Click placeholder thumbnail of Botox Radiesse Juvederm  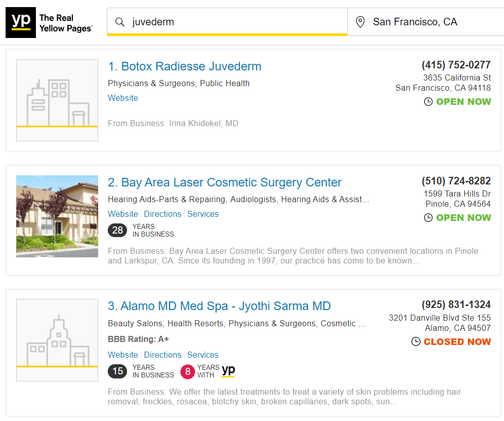pos(57,100)
